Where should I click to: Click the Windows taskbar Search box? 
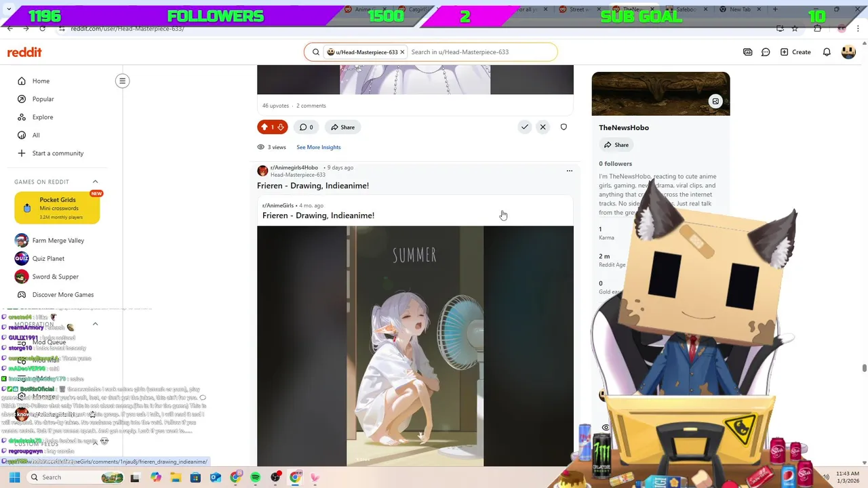[76, 477]
